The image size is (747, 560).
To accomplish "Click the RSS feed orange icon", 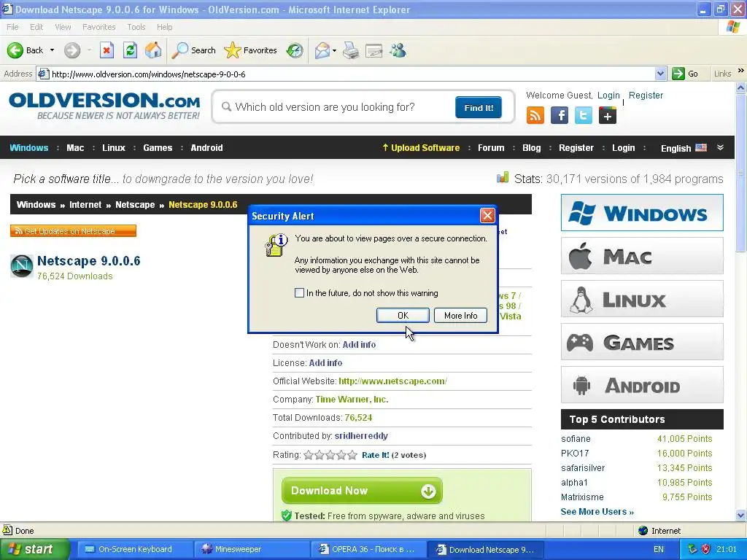I will (535, 115).
